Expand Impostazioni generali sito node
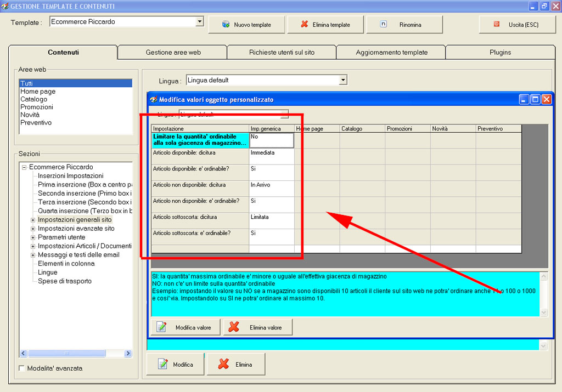This screenshot has height=392, width=562. click(x=32, y=220)
